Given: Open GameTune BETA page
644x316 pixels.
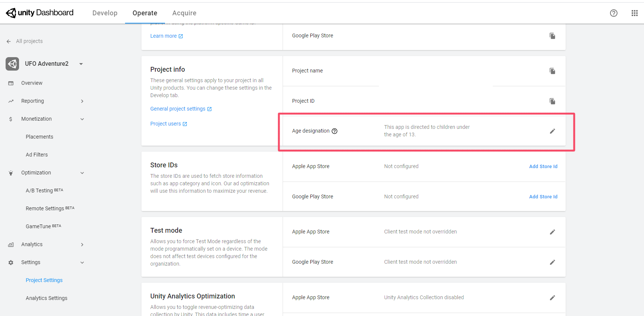Looking at the screenshot, I should 43,226.
